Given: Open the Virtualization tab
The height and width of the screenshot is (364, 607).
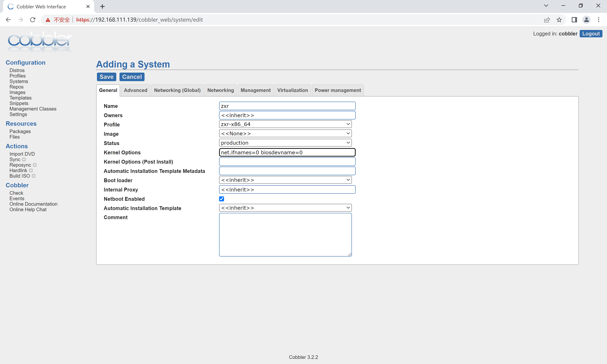Looking at the screenshot, I should [x=292, y=90].
